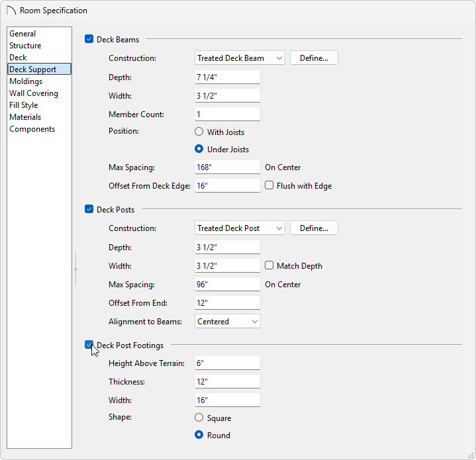Click the Room Specification title bar icon
The image size is (476, 460).
[x=11, y=11]
